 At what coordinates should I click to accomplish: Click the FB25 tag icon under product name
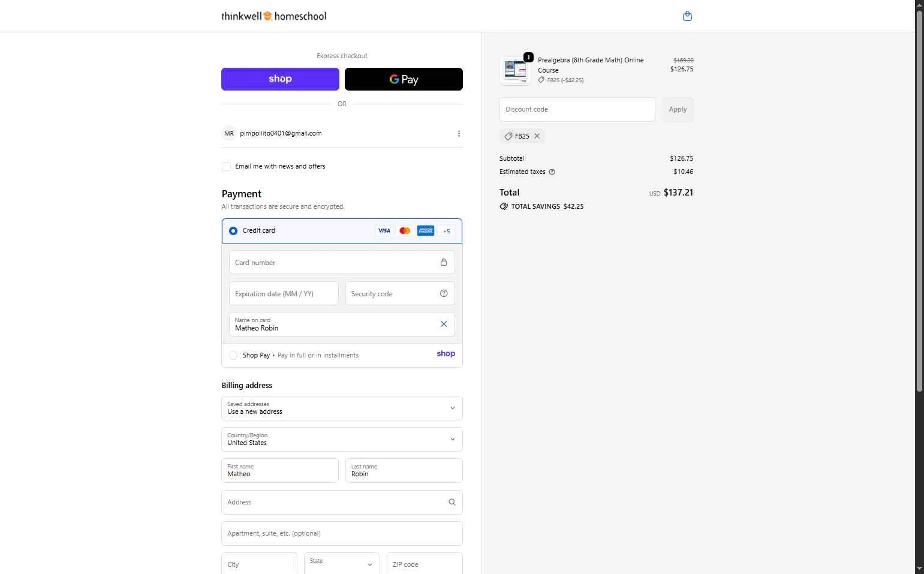point(541,80)
